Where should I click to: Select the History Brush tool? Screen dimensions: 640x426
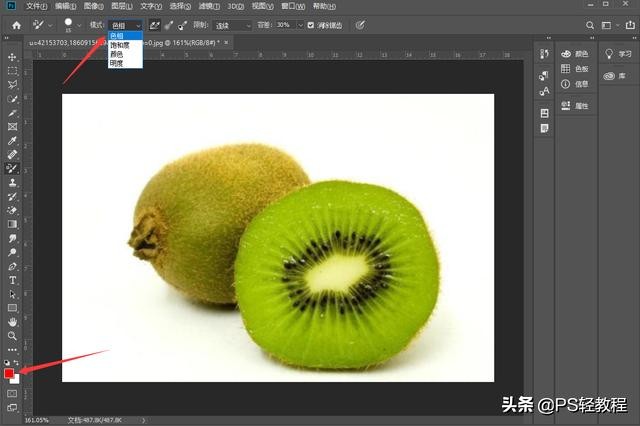coord(12,196)
